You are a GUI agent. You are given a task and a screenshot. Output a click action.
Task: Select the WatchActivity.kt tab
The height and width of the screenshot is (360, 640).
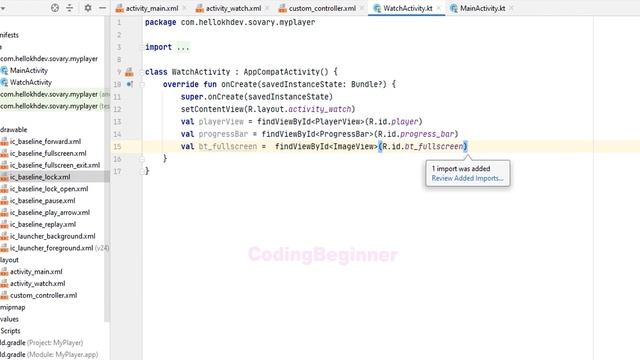(407, 8)
